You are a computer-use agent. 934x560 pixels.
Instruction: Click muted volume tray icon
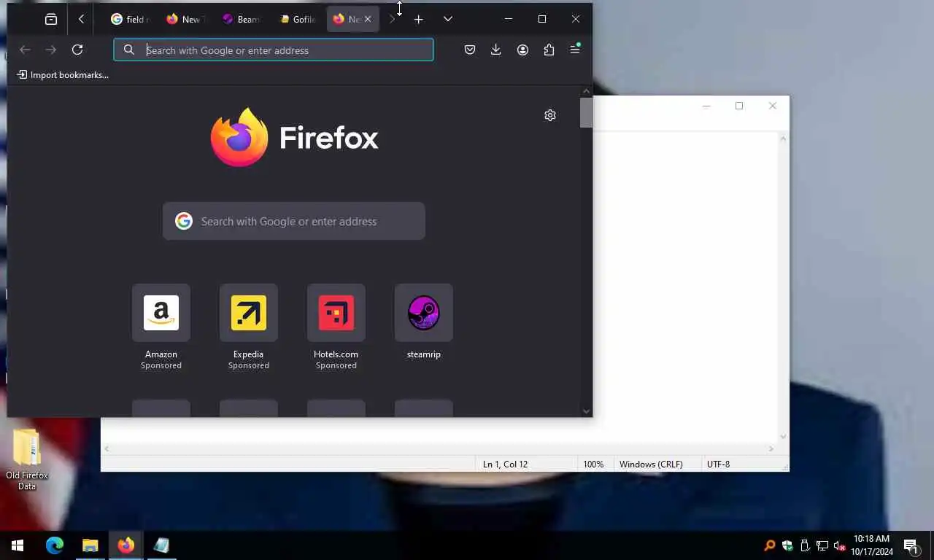[840, 545]
